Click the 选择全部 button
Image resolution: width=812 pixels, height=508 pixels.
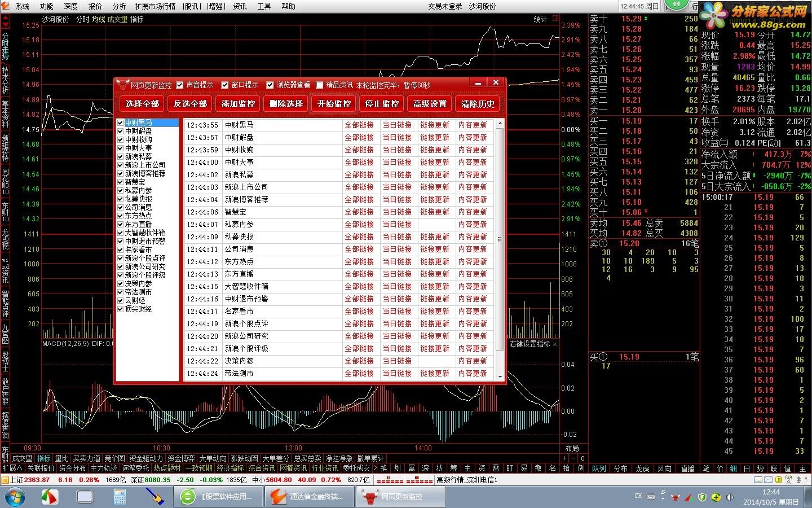tap(143, 104)
